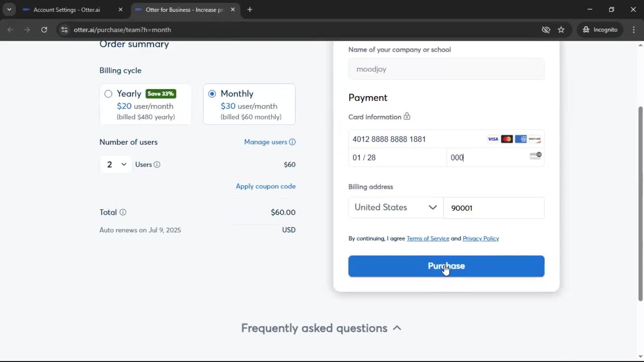
Task: Open a new browser tab
Action: pos(250,10)
